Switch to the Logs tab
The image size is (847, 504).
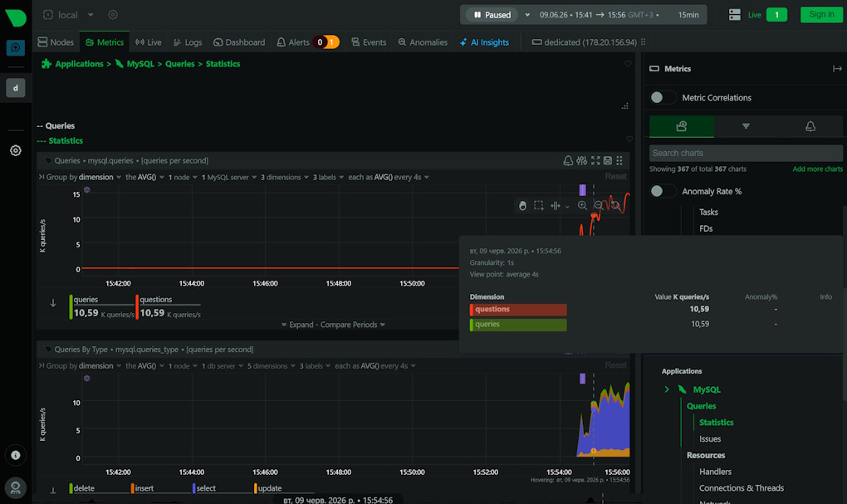(188, 42)
